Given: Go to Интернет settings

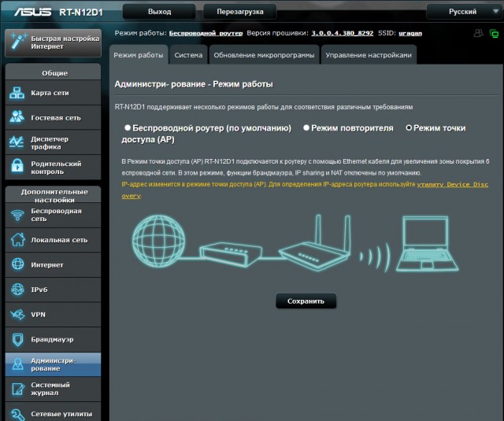Looking at the screenshot, I should point(53,265).
